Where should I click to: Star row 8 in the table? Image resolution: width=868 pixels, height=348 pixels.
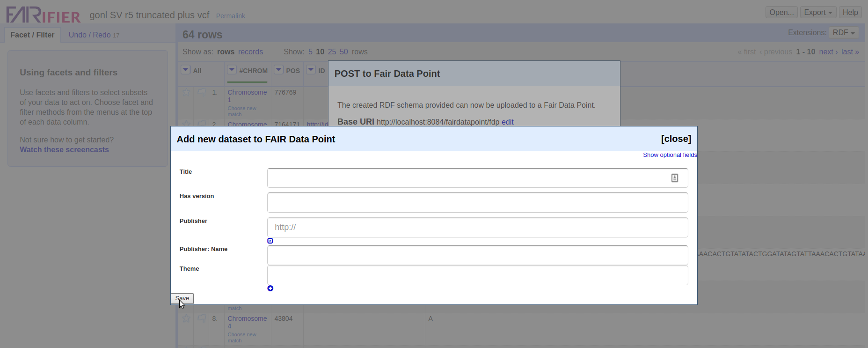pyautogui.click(x=186, y=318)
